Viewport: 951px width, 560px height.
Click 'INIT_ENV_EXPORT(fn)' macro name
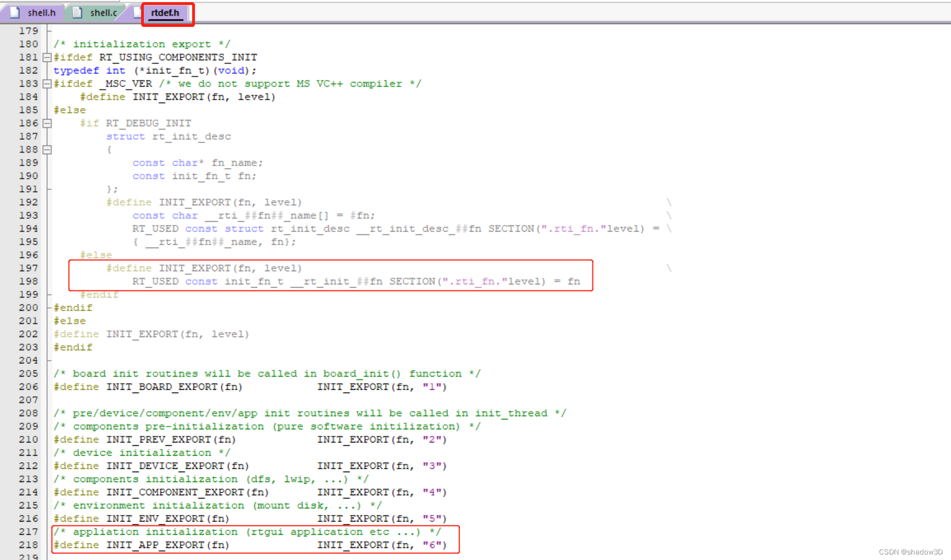coord(167,518)
